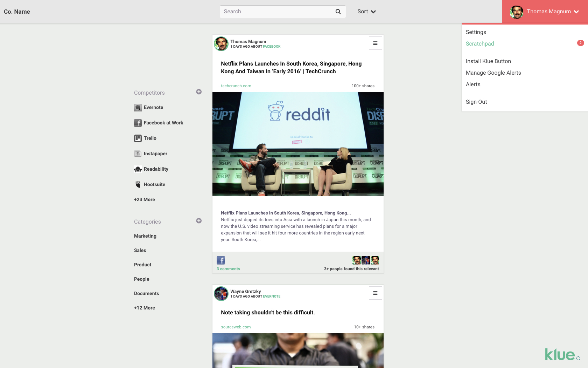Screen dimensions: 588x368
Task: Click the profile avatar in the top bar
Action: point(517,12)
